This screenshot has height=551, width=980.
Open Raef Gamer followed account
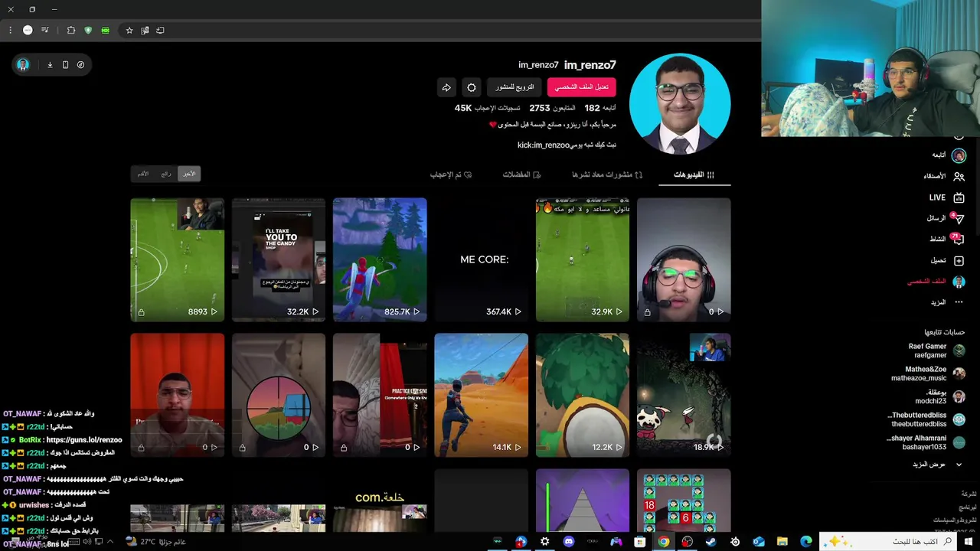(x=936, y=350)
